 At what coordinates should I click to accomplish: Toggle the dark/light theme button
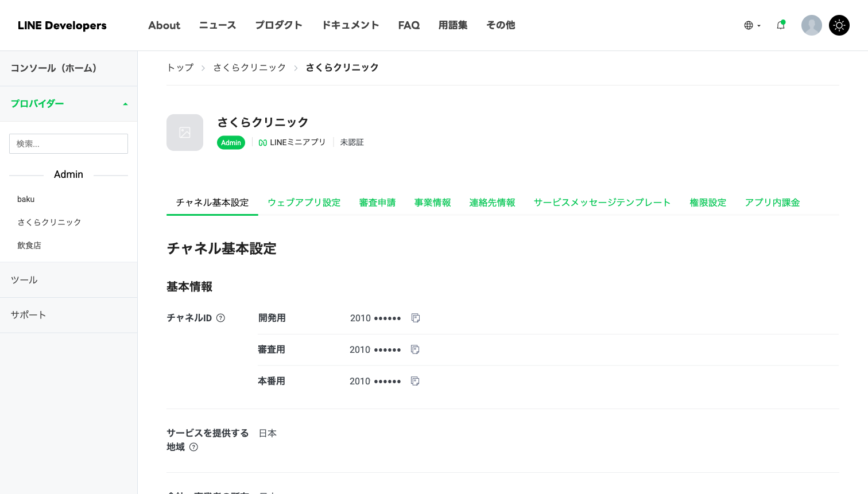839,25
